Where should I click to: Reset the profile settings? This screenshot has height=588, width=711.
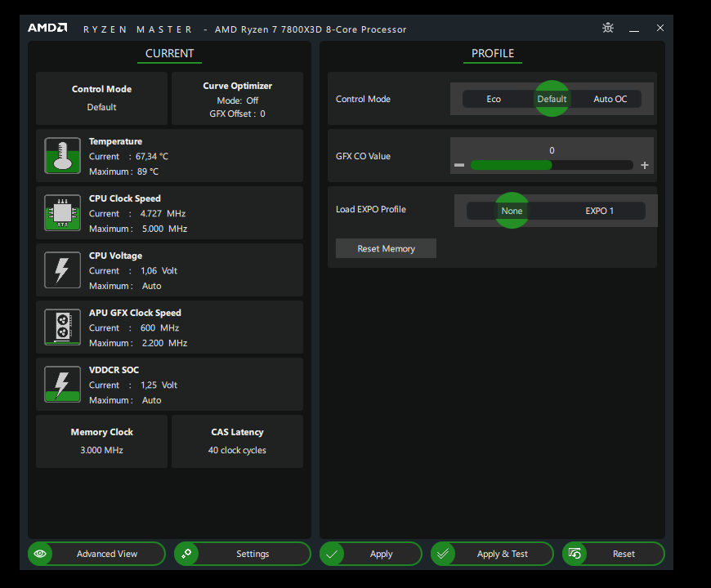pyautogui.click(x=614, y=554)
